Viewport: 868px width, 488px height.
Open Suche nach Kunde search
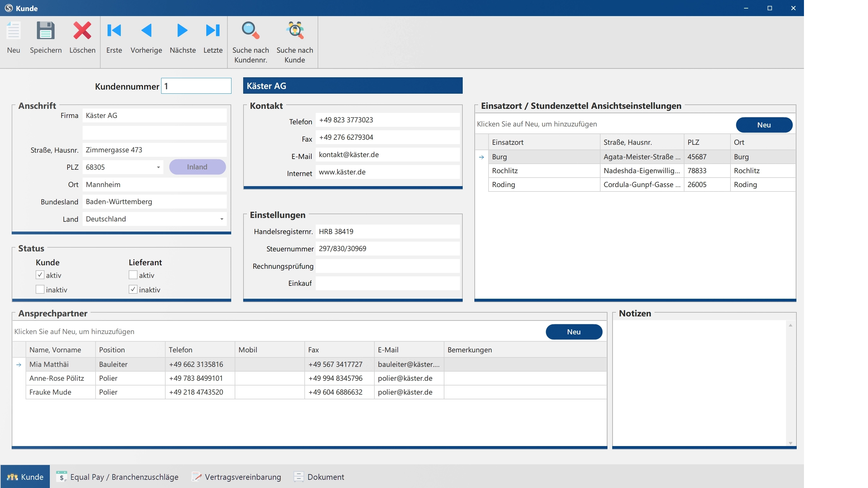click(295, 31)
